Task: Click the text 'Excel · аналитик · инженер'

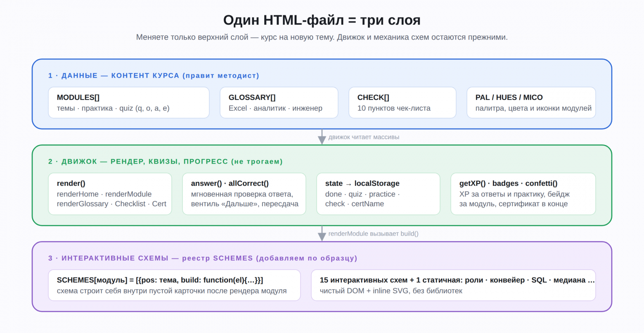Action: tap(275, 108)
